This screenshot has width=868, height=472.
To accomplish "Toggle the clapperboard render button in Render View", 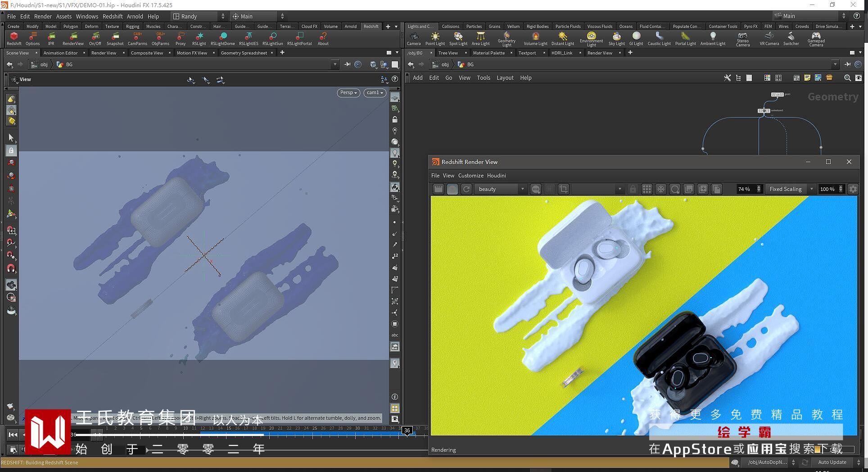I will 439,189.
